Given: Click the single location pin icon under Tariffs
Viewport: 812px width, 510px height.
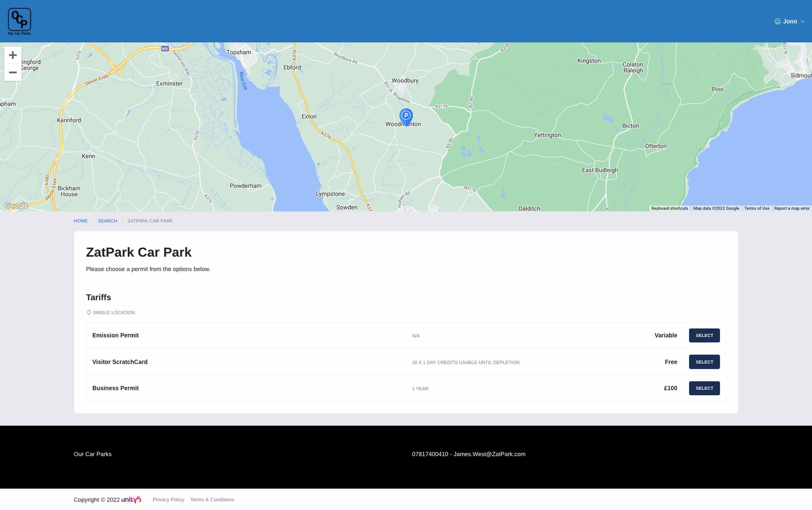Looking at the screenshot, I should [x=88, y=312].
